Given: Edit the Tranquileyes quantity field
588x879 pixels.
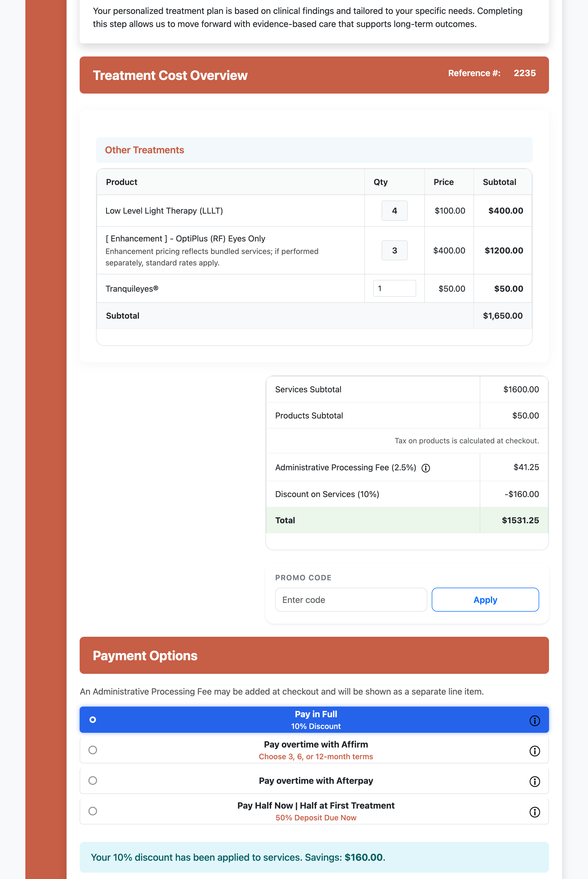Looking at the screenshot, I should click(x=394, y=288).
